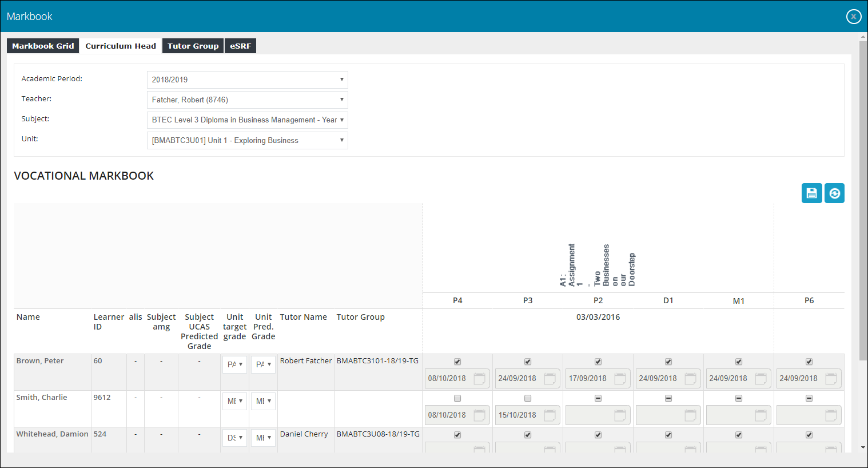This screenshot has height=468, width=868.
Task: Open the Teacher dropdown
Action: (x=248, y=100)
